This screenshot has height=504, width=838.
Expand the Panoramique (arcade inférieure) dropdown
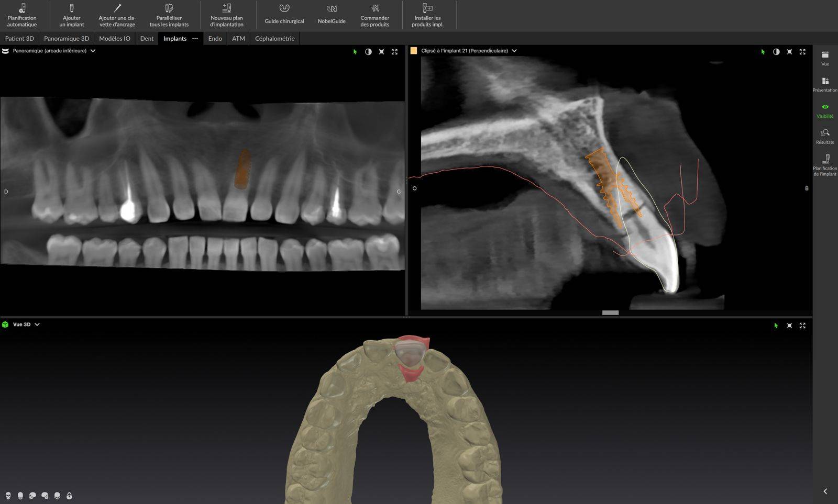click(x=93, y=51)
